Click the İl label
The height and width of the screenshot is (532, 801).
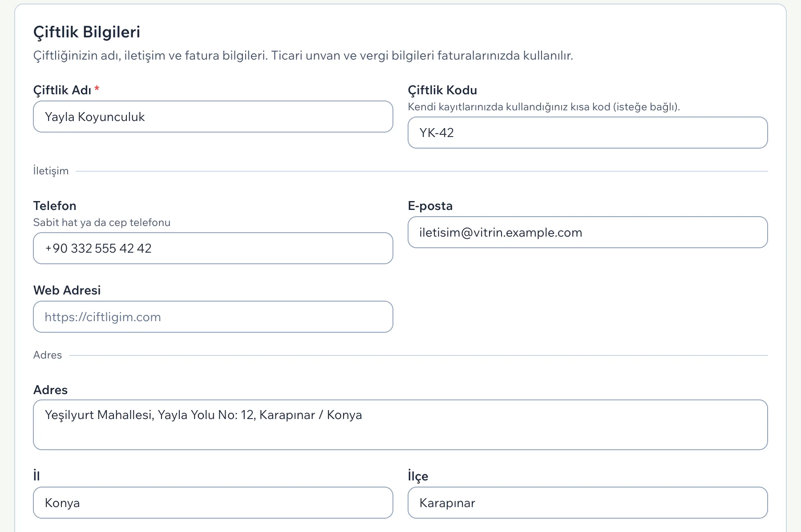(36, 476)
